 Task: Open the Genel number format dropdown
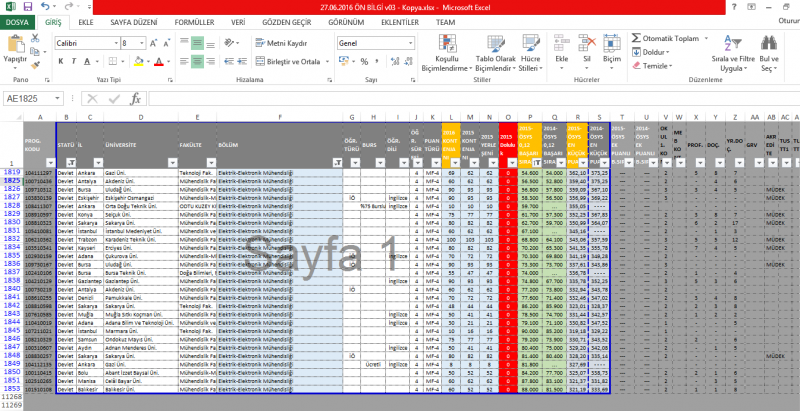click(411, 43)
